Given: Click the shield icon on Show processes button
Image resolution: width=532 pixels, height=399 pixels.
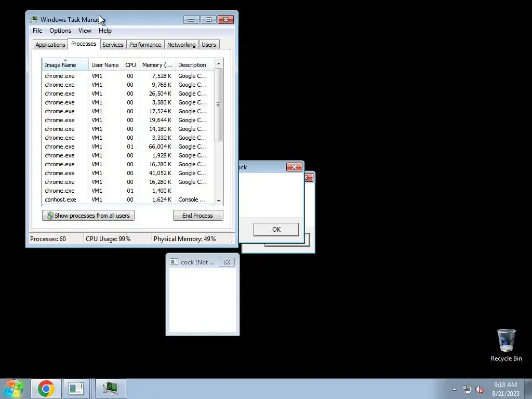Looking at the screenshot, I should 50,216.
